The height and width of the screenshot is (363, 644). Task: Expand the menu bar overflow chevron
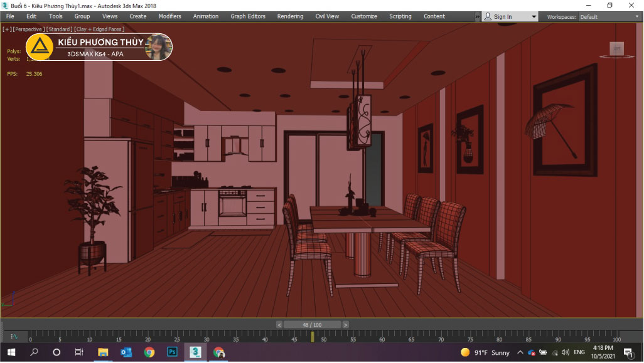point(476,17)
